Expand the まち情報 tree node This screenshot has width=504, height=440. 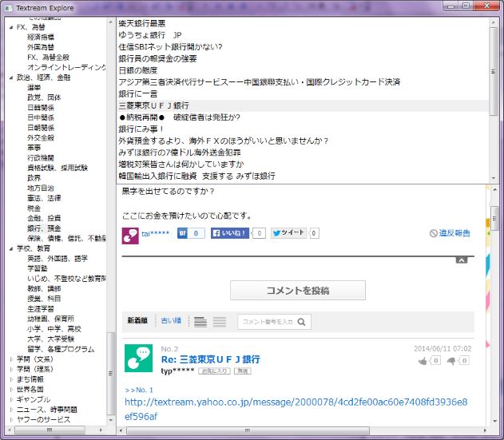(11, 379)
